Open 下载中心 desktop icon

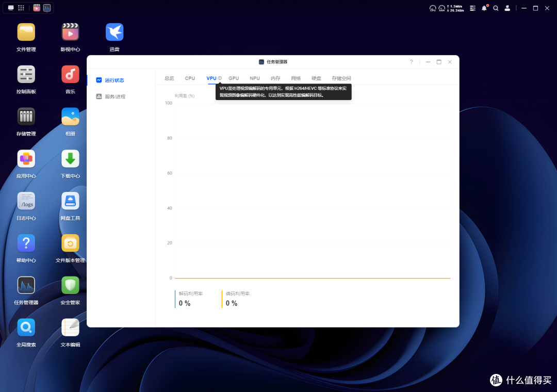(x=70, y=159)
